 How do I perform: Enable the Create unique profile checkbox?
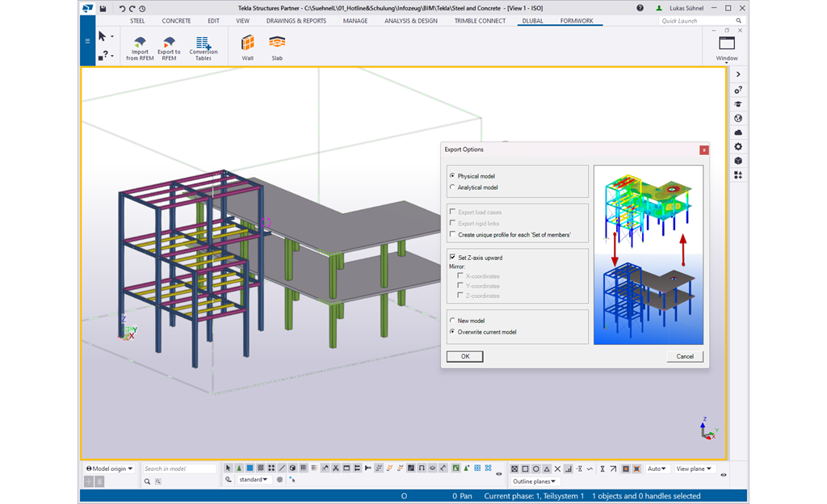453,234
